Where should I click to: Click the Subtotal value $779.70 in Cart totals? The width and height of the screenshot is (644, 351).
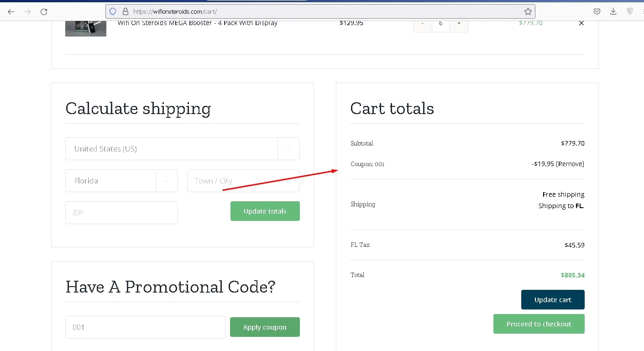[x=573, y=143]
